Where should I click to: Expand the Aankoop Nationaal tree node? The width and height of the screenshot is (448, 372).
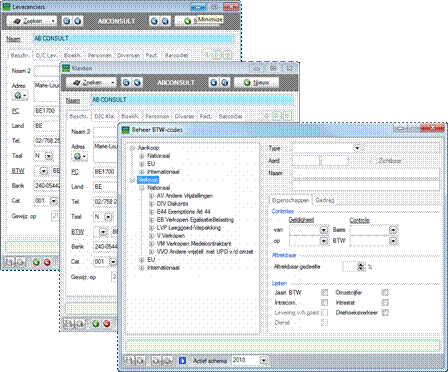point(142,156)
